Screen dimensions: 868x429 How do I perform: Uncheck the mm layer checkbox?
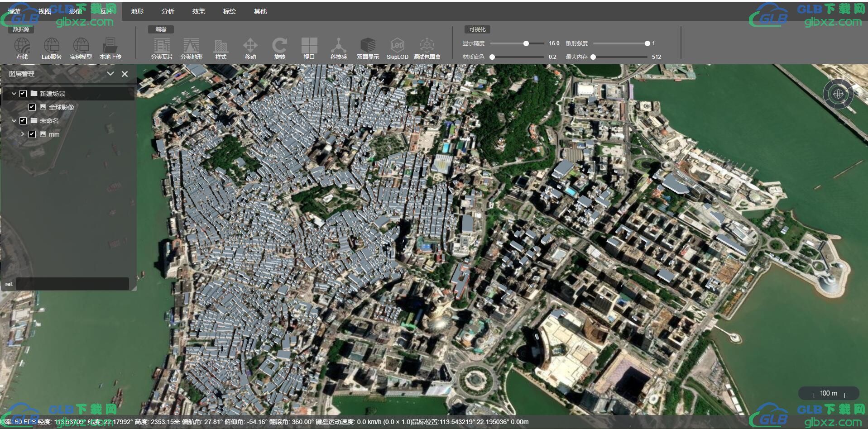pos(32,134)
